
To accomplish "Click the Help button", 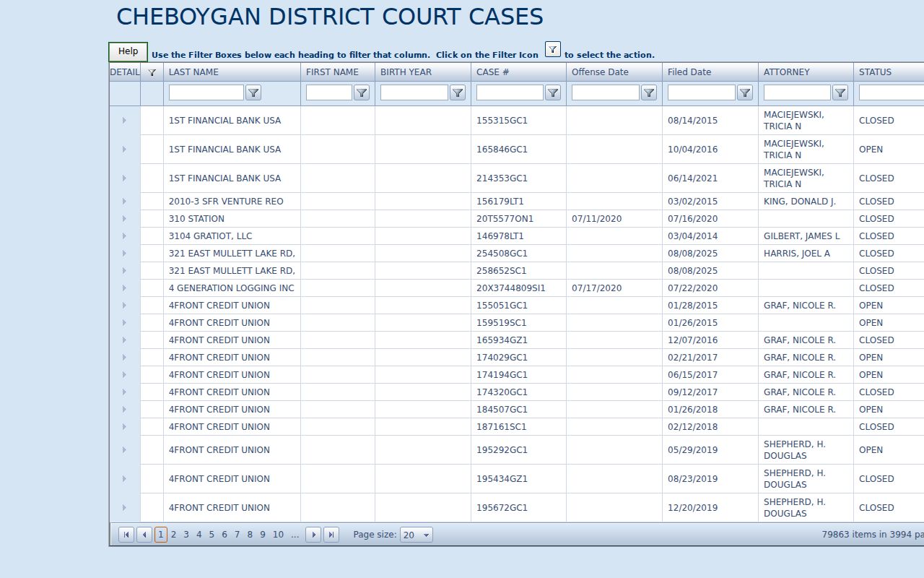I will click(x=128, y=52).
